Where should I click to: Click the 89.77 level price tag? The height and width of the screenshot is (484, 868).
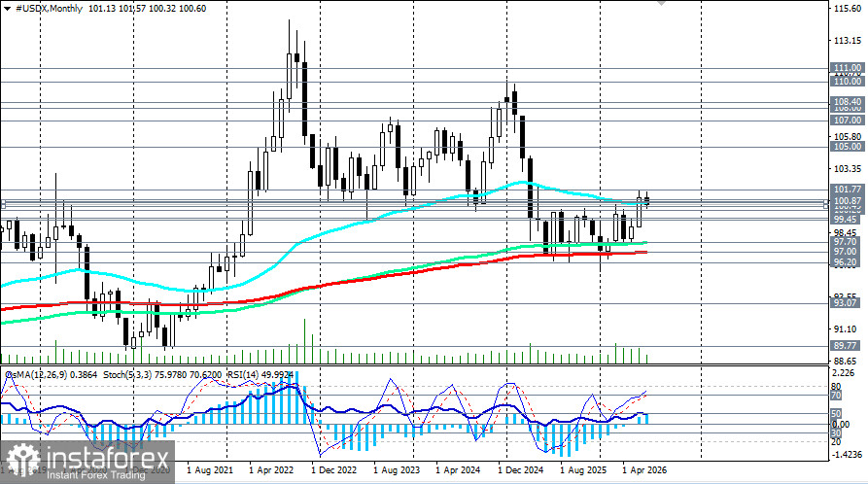pos(846,345)
